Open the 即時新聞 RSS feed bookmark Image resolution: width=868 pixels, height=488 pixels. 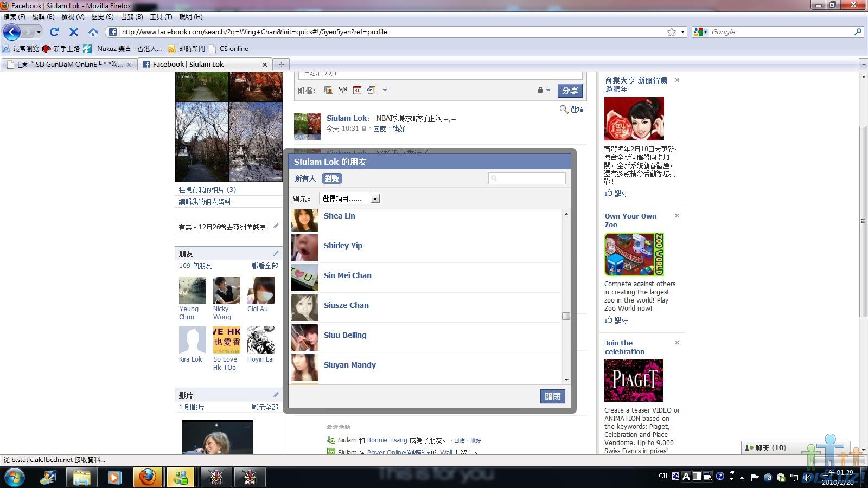pos(187,49)
